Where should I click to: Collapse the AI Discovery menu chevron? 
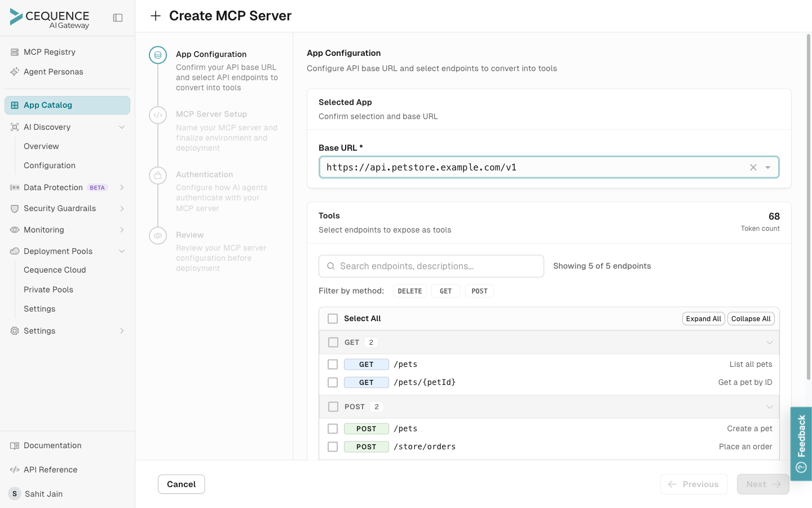122,127
